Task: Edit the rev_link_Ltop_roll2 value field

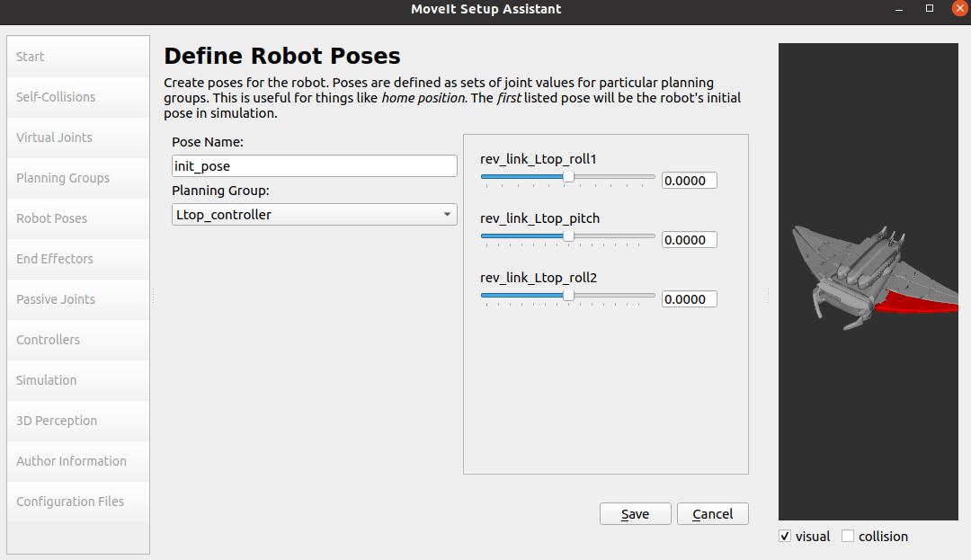Action: (690, 299)
